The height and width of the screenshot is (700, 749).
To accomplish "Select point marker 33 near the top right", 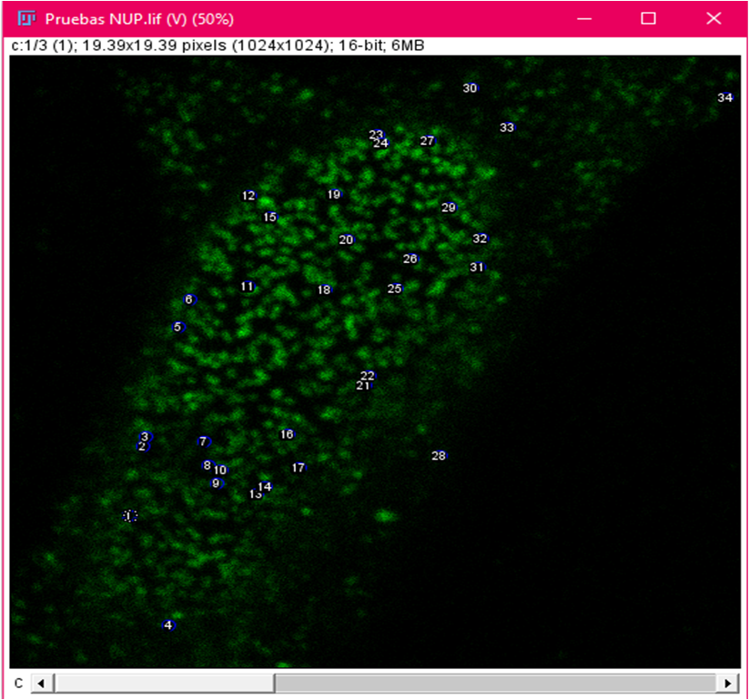I will point(507,127).
